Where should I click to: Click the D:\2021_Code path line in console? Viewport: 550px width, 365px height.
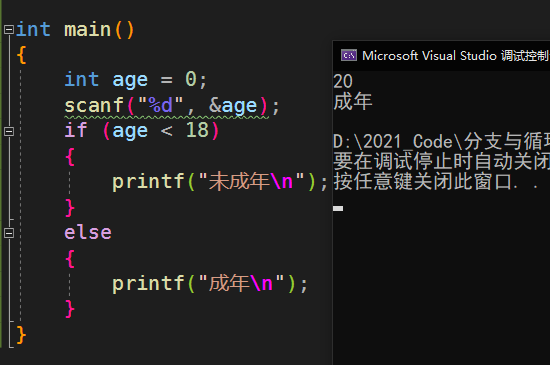(x=441, y=142)
